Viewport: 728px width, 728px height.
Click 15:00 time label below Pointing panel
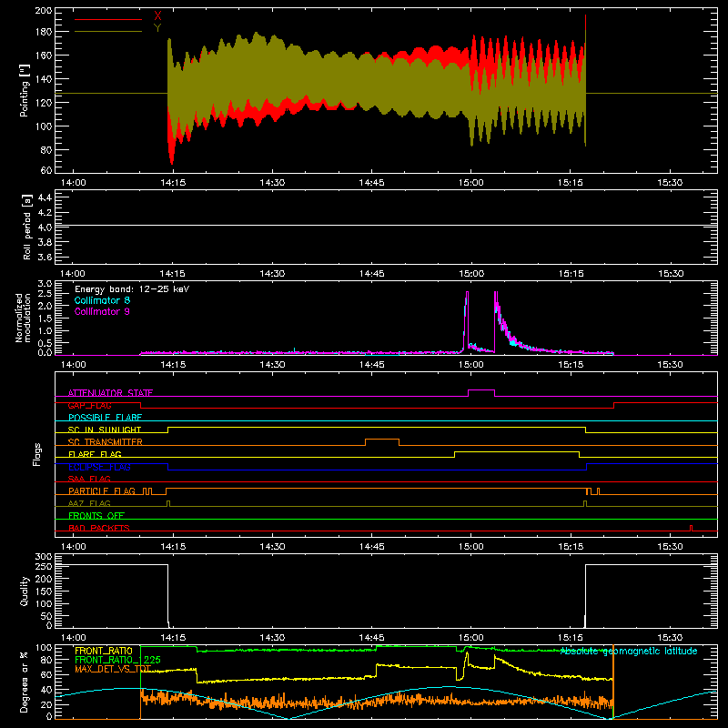(x=470, y=183)
